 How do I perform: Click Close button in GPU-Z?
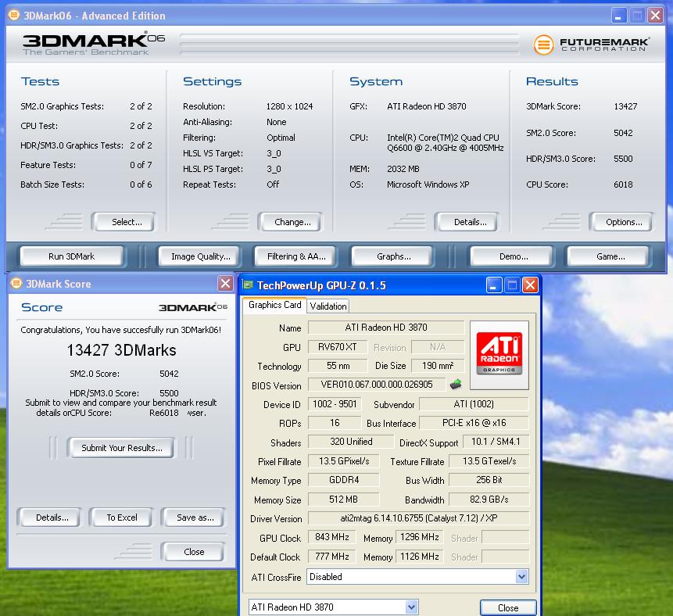[x=508, y=607]
